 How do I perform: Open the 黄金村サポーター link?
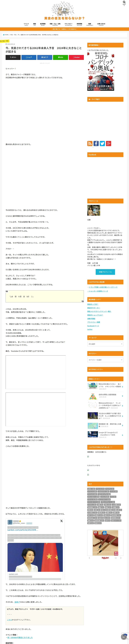(x=94, y=308)
